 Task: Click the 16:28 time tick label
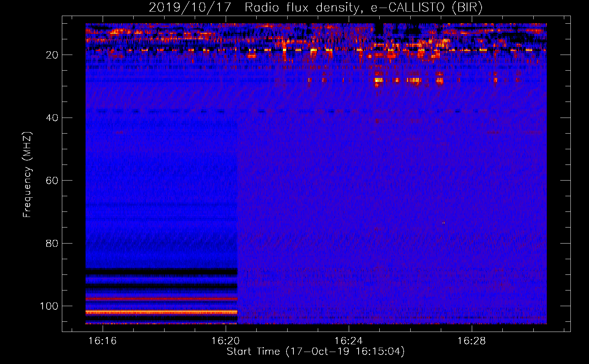[471, 341]
